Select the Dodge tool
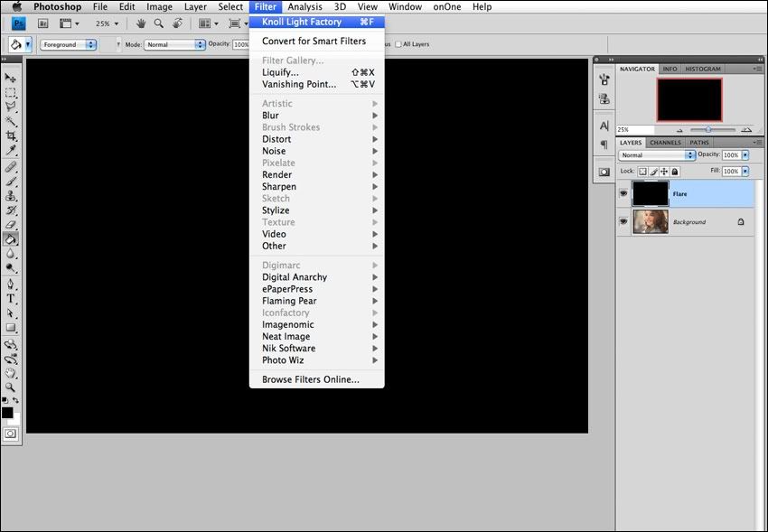This screenshot has height=532, width=768. pos(10,268)
